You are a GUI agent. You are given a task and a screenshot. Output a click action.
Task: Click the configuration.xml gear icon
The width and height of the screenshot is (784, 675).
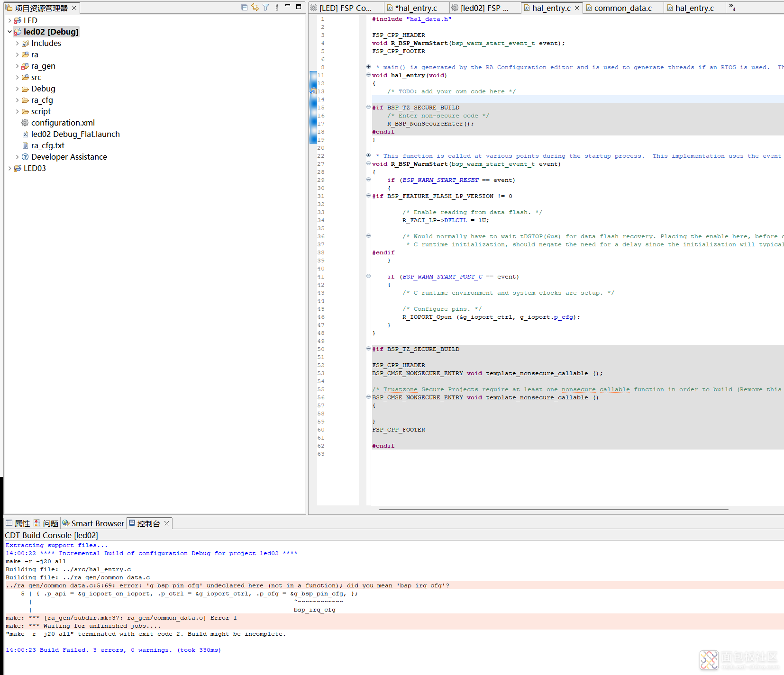[x=25, y=123]
